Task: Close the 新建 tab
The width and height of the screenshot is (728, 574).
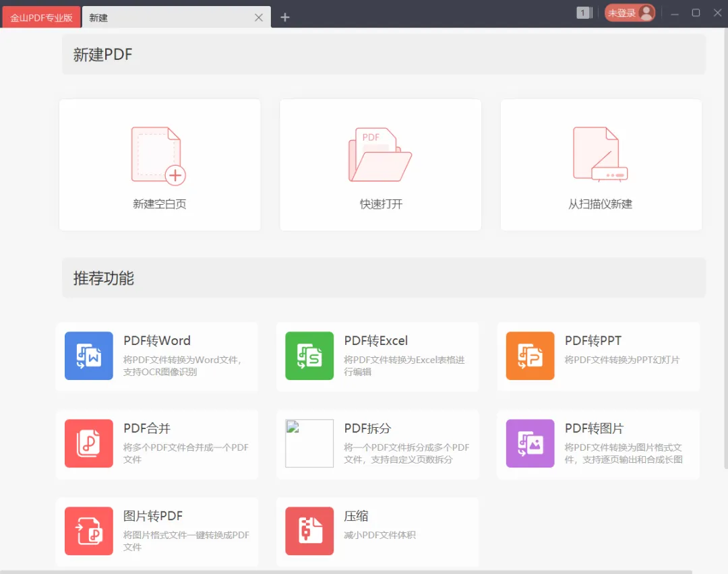Action: coord(259,18)
